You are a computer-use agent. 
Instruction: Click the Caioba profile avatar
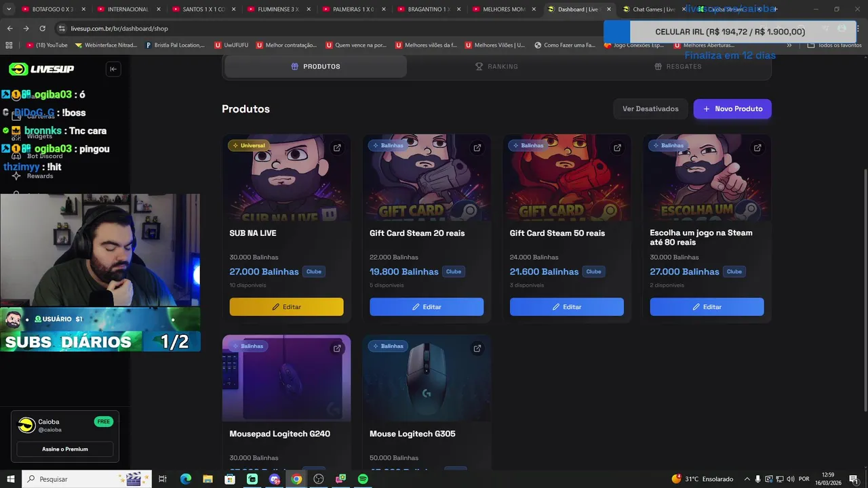(x=26, y=425)
